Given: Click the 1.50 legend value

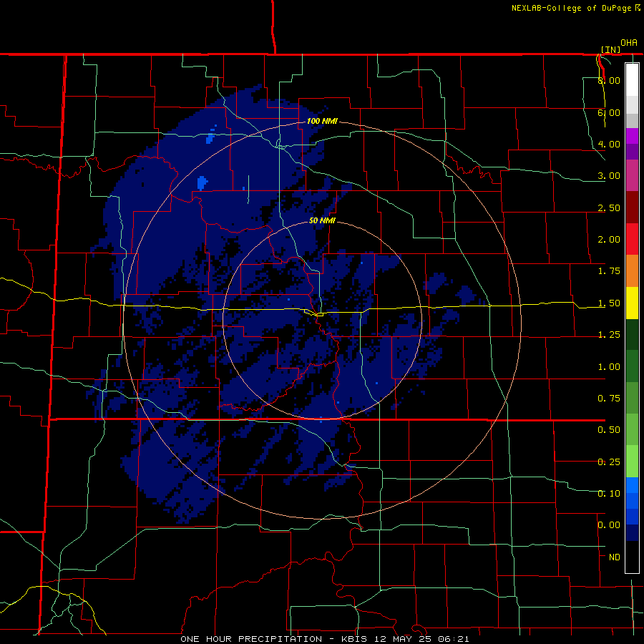Looking at the screenshot, I should pos(609,303).
